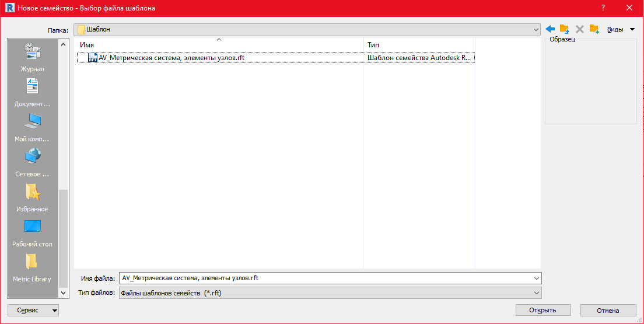Open Избранное favorites location
Image resolution: width=644 pixels, height=324 pixels.
click(33, 197)
